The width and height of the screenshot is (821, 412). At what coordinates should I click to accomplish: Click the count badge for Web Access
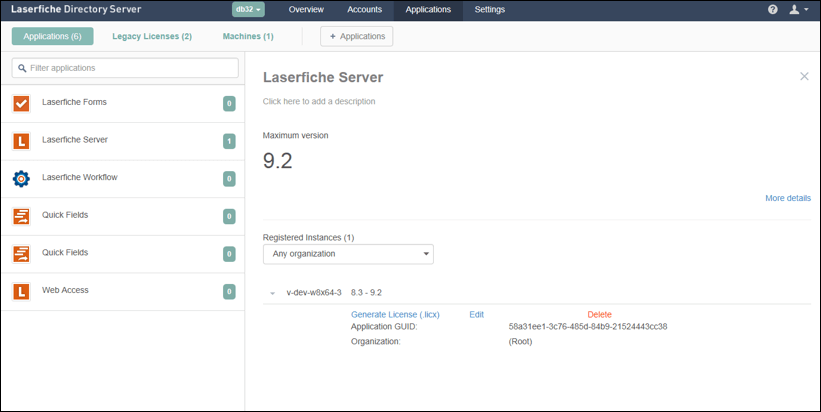click(x=229, y=292)
